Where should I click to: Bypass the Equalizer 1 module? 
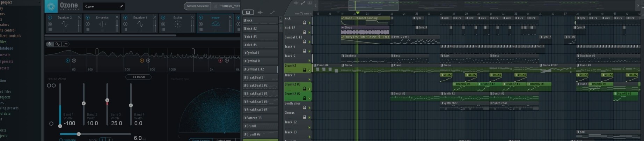tap(125, 18)
